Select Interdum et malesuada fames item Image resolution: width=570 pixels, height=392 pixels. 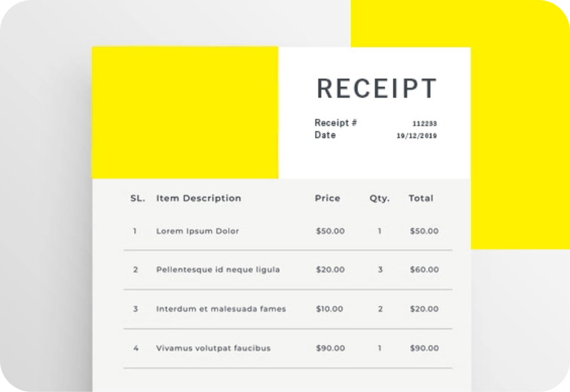coord(221,309)
